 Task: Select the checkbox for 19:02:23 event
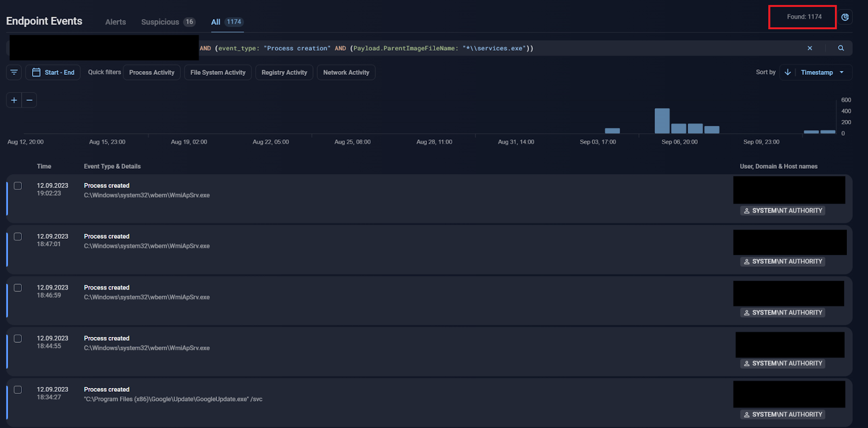pos(18,186)
